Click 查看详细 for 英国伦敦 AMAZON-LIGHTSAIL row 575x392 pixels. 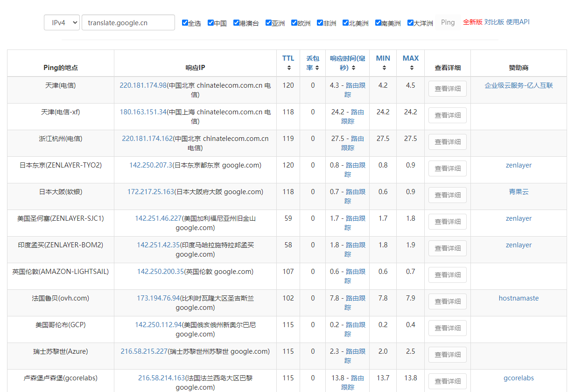pyautogui.click(x=448, y=275)
